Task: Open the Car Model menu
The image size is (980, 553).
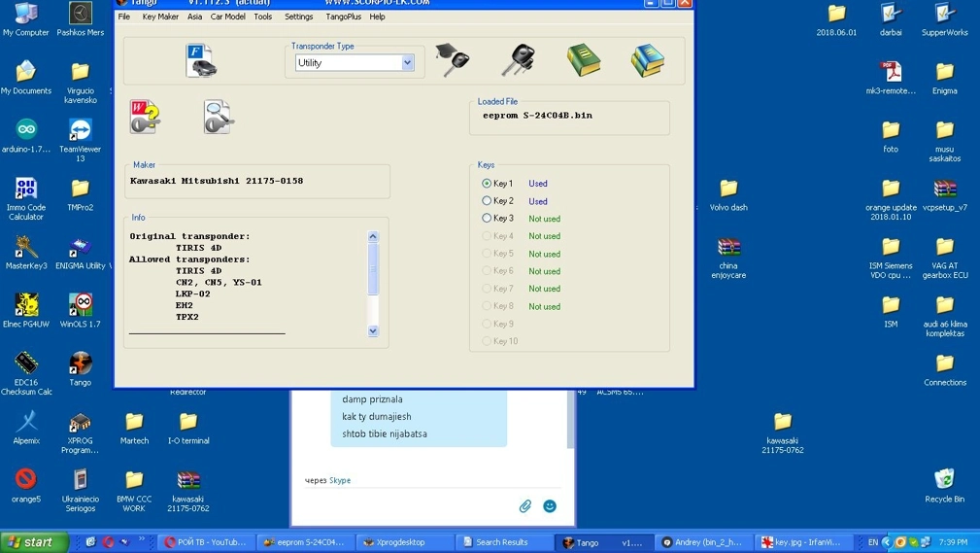Action: click(227, 17)
